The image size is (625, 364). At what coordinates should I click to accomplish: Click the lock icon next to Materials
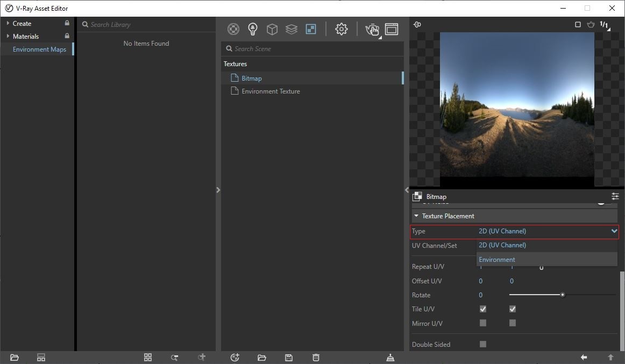(x=67, y=36)
